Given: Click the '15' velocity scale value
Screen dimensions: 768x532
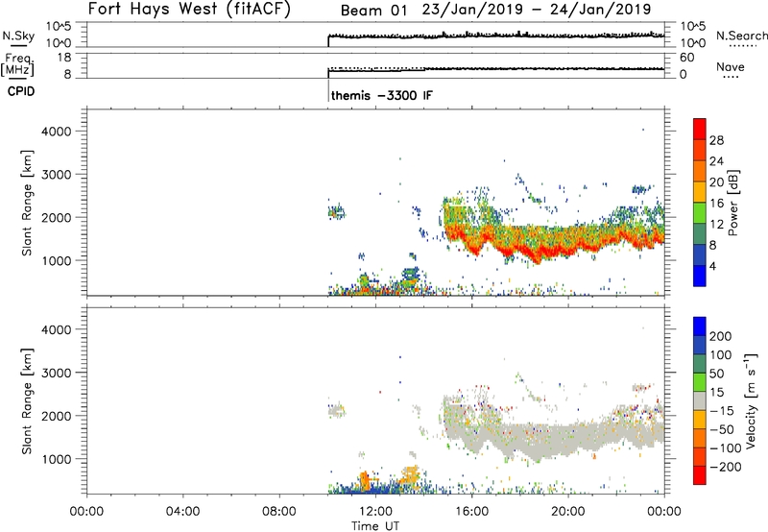Looking at the screenshot, I should point(717,393).
